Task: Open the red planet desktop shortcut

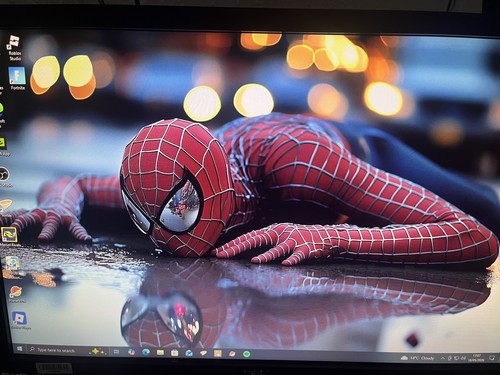Action: point(15,293)
